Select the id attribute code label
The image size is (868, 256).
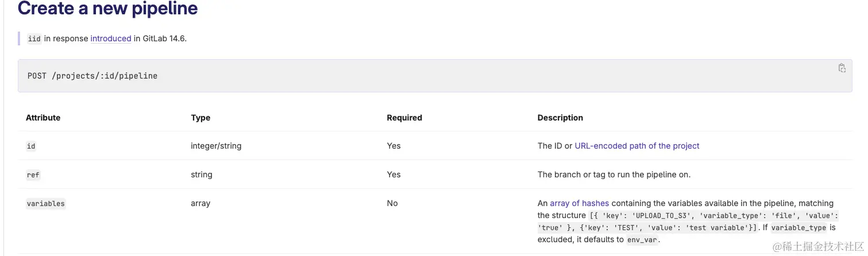(x=31, y=146)
